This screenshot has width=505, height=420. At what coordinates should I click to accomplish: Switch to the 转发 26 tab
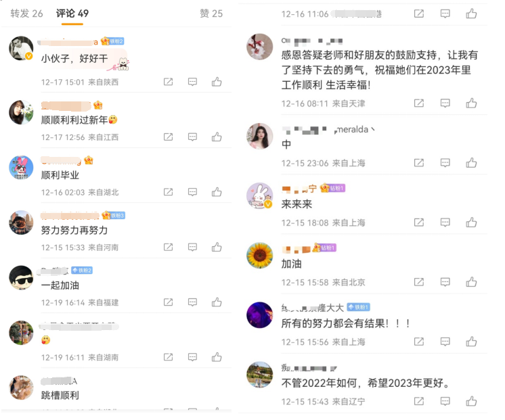pos(26,14)
